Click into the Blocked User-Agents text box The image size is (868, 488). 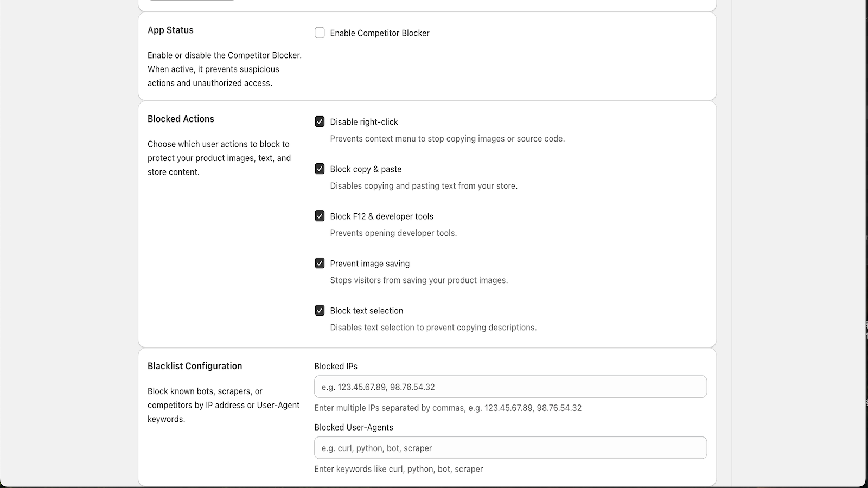(510, 448)
